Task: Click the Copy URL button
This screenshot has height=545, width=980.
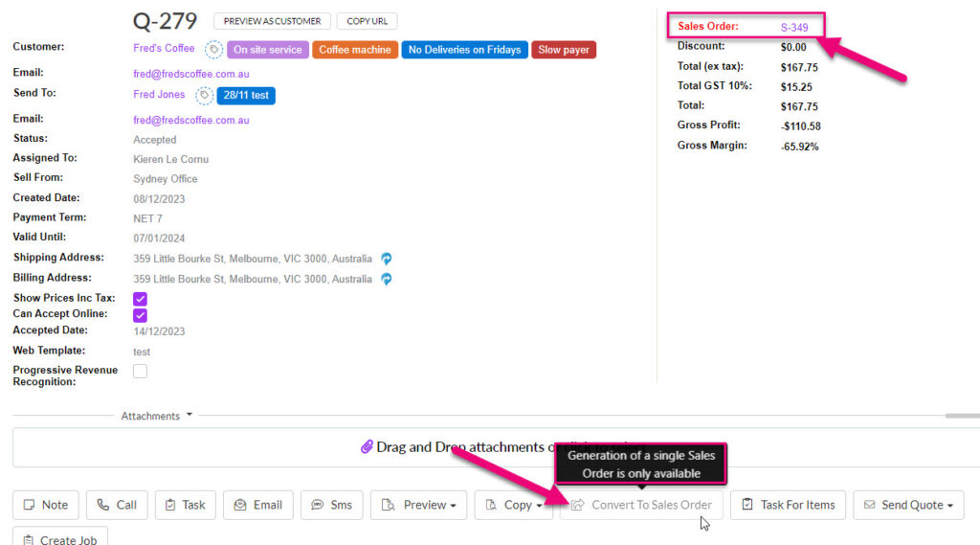Action: coord(367,21)
